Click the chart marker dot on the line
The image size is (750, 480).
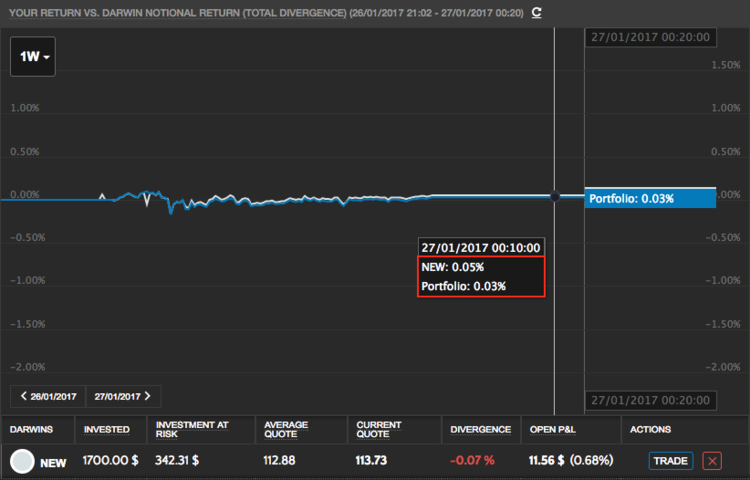pos(555,196)
